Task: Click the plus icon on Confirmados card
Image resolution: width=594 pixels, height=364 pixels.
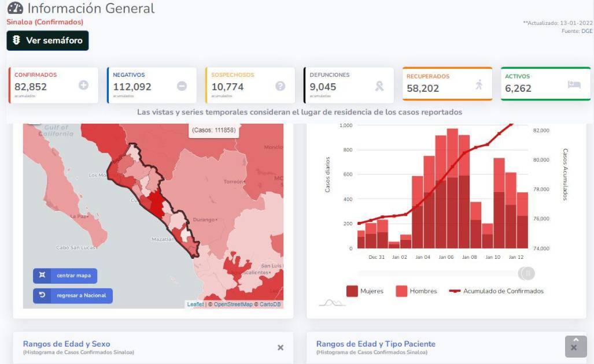Action: pyautogui.click(x=83, y=86)
